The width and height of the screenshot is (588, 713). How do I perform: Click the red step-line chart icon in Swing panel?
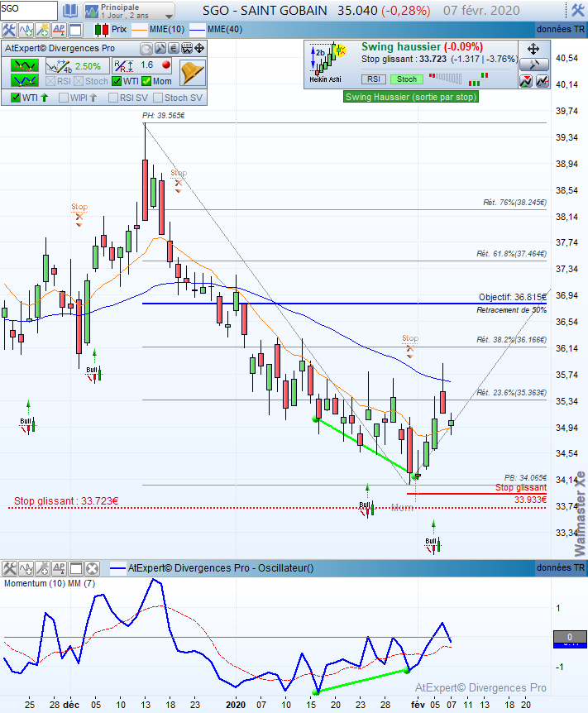542,81
